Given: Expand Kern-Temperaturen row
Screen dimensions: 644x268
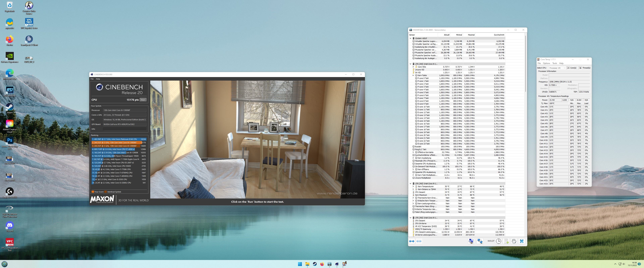Looking at the screenshot, I should [x=413, y=187].
